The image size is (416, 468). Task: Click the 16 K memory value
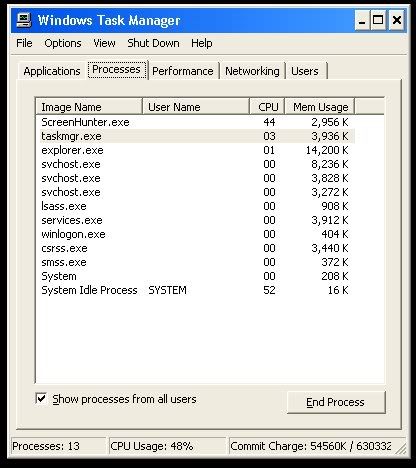338,290
